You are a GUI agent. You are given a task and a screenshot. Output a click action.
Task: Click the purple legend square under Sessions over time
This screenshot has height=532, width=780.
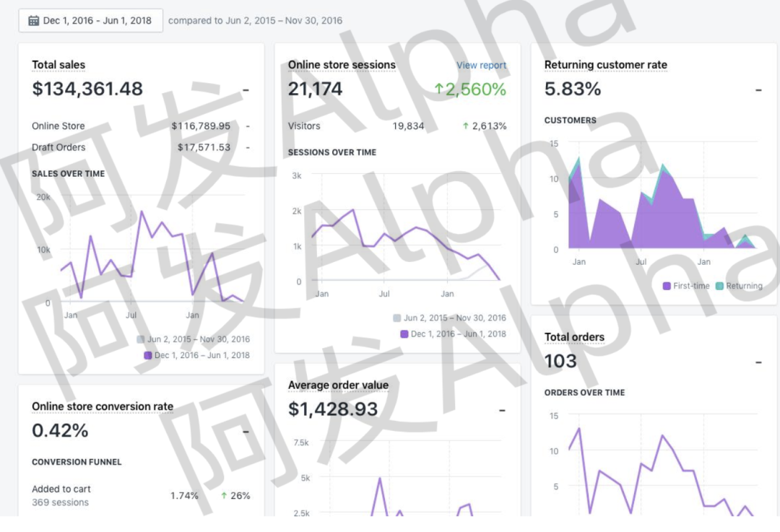coord(404,334)
